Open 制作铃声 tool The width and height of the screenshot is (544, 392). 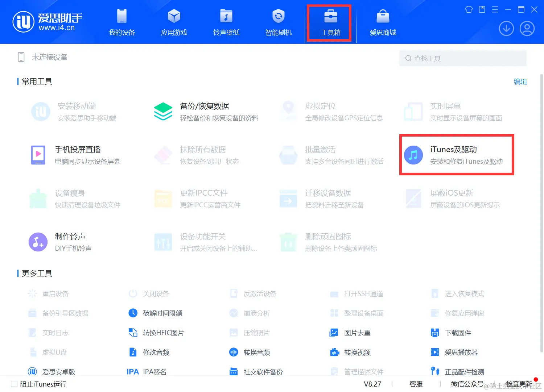[60, 242]
